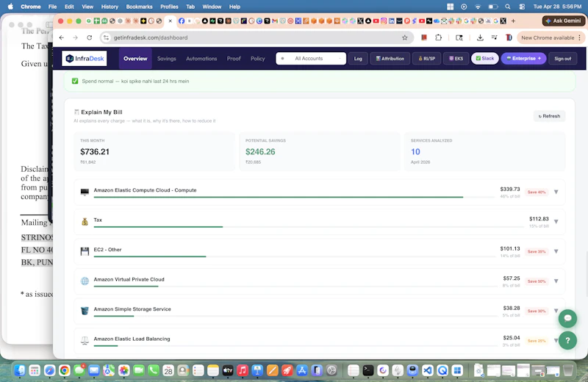
Task: Open site information icon in address bar
Action: pos(106,37)
